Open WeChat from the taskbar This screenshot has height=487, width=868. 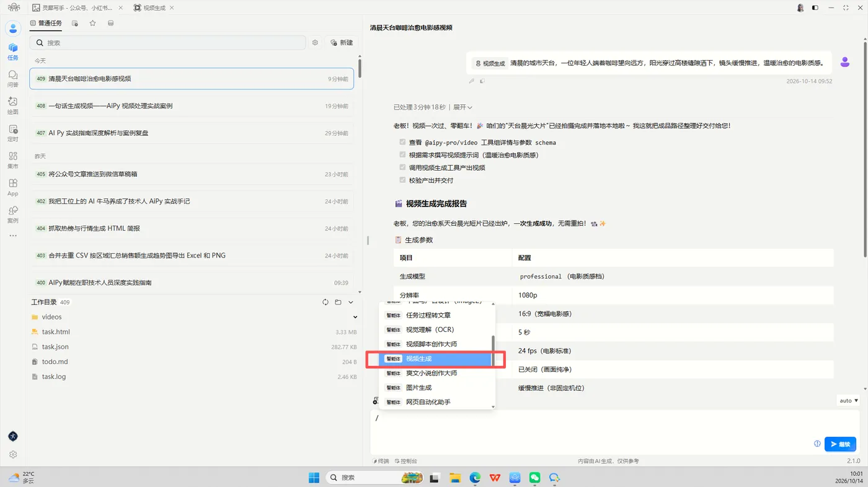coord(534,477)
